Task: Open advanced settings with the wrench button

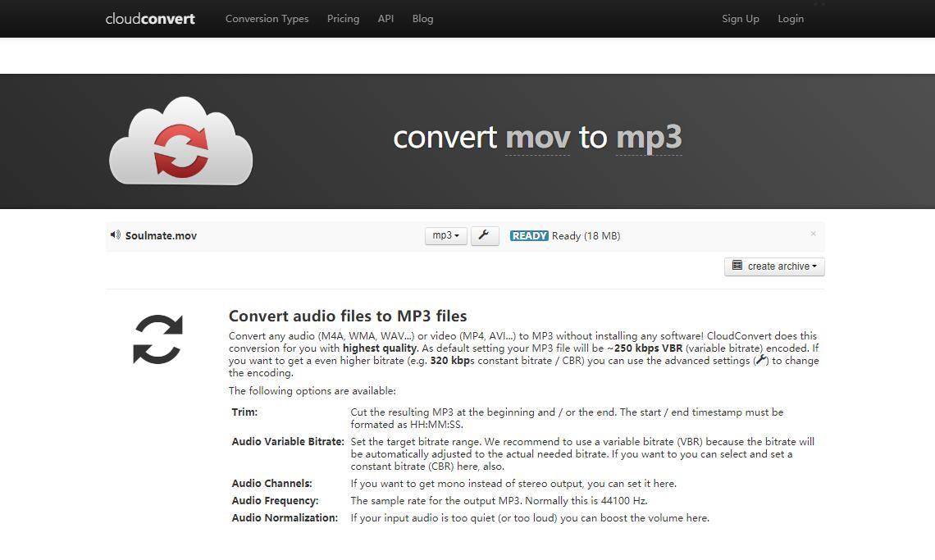Action: point(485,235)
